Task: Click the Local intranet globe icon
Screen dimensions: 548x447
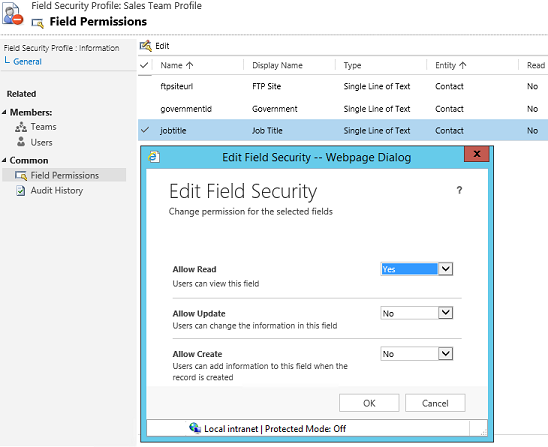Action: [x=195, y=428]
